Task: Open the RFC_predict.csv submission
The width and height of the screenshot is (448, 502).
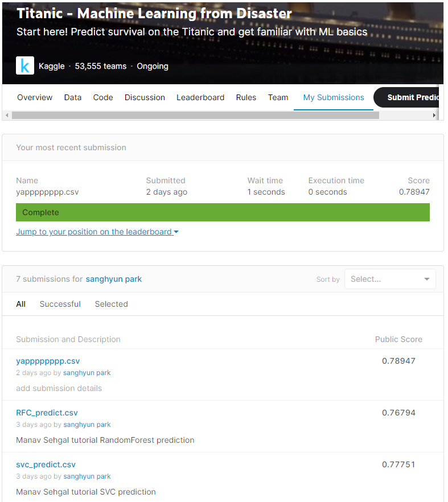Action: point(47,413)
